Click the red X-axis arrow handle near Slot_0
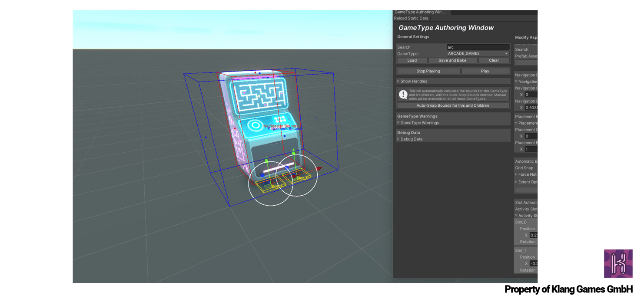This screenshot has height=305, width=644. point(319,168)
